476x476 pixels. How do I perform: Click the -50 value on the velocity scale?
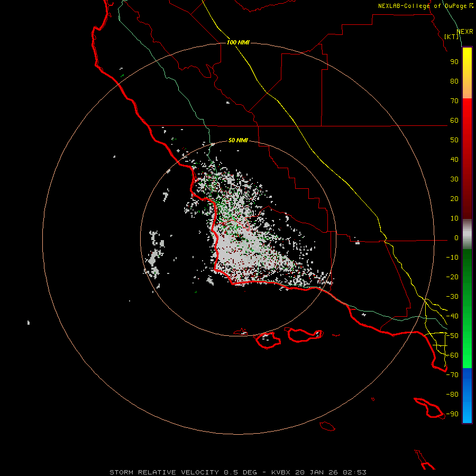pyautogui.click(x=452, y=336)
